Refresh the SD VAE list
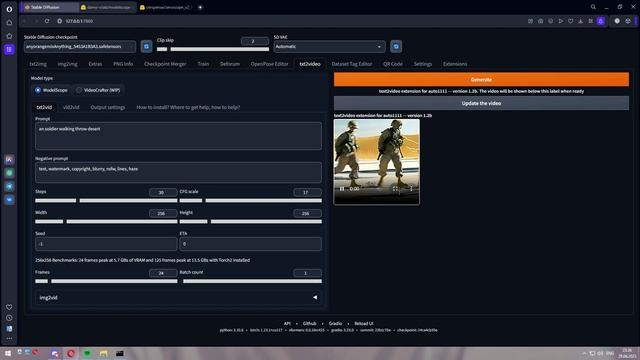 [x=396, y=47]
